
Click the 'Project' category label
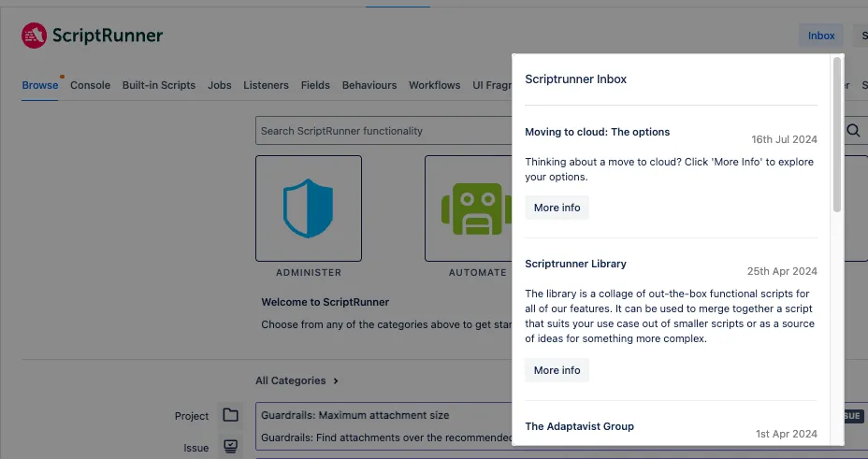192,416
